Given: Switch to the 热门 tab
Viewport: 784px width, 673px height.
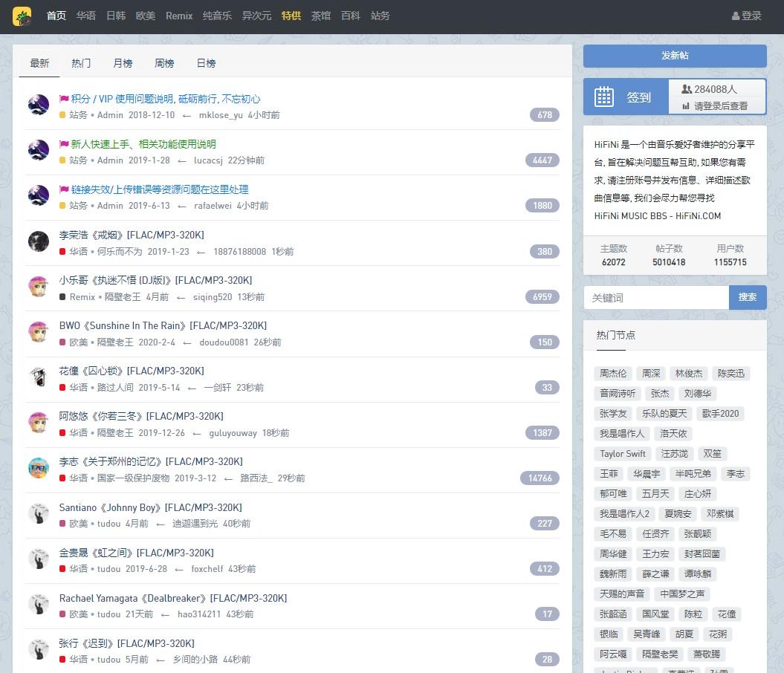Looking at the screenshot, I should 81,63.
